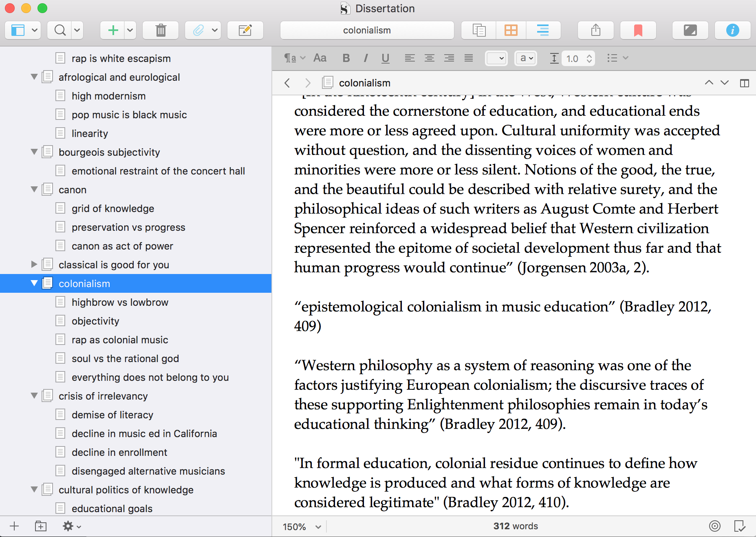The height and width of the screenshot is (537, 756).
Task: Click the red Bookmark icon
Action: (638, 30)
